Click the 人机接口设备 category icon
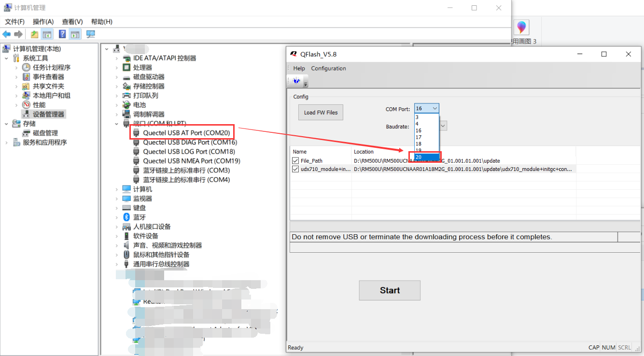Screen dimensions: 644x356 point(126,227)
